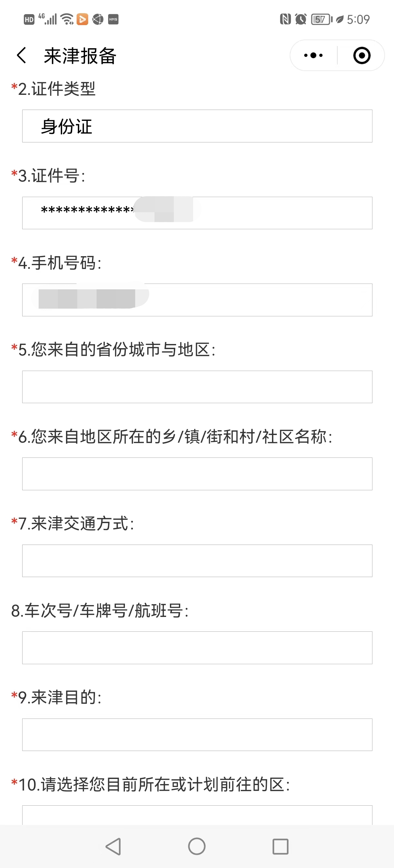Open recent apps square button
This screenshot has width=394, height=868.
[x=280, y=846]
